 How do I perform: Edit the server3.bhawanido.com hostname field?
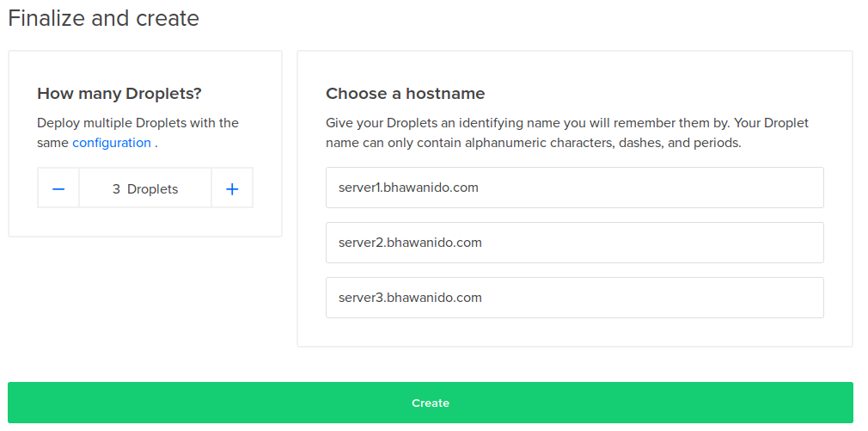pyautogui.click(x=574, y=298)
